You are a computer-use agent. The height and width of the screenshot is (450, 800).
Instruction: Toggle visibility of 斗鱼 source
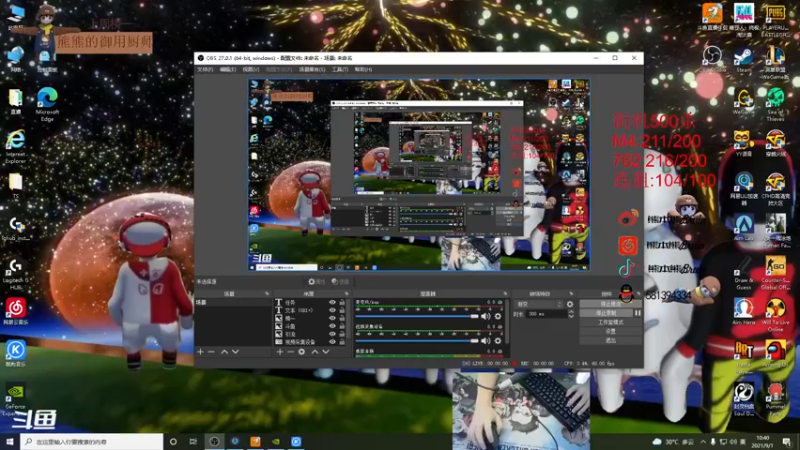click(332, 326)
